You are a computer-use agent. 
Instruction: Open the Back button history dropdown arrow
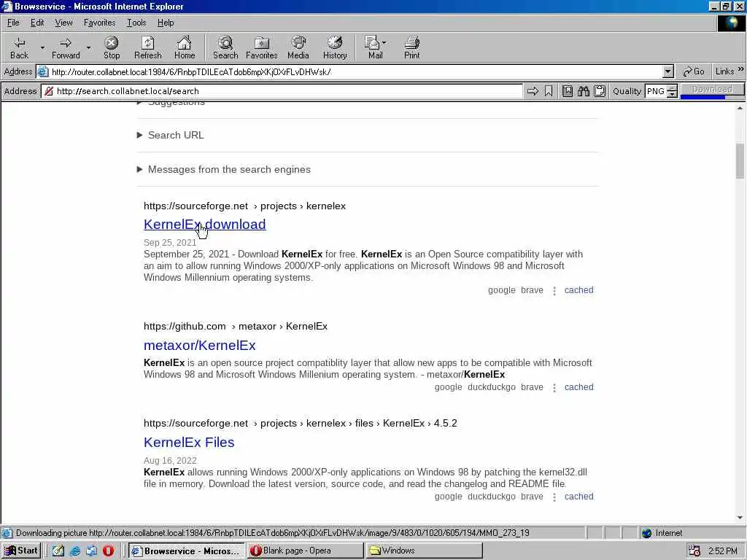click(42, 47)
